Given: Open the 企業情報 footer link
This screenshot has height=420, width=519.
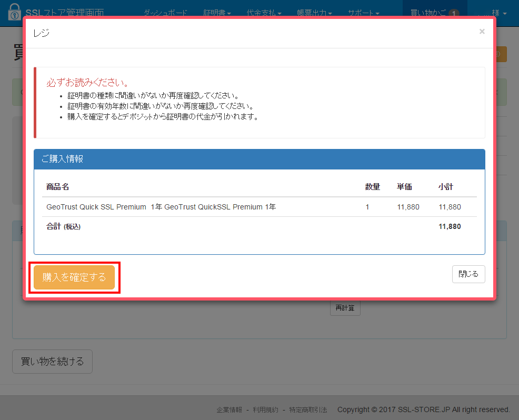Looking at the screenshot, I should [229, 410].
